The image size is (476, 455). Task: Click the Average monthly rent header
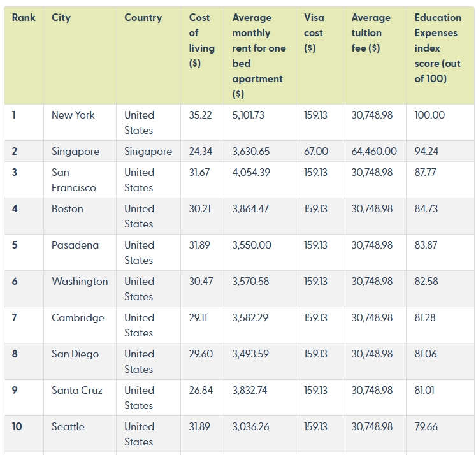coord(259,55)
